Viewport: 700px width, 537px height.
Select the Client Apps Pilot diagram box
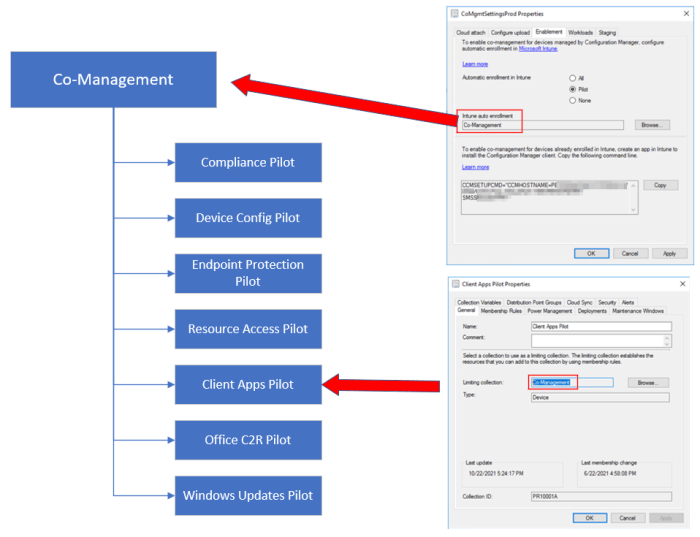coord(248,385)
